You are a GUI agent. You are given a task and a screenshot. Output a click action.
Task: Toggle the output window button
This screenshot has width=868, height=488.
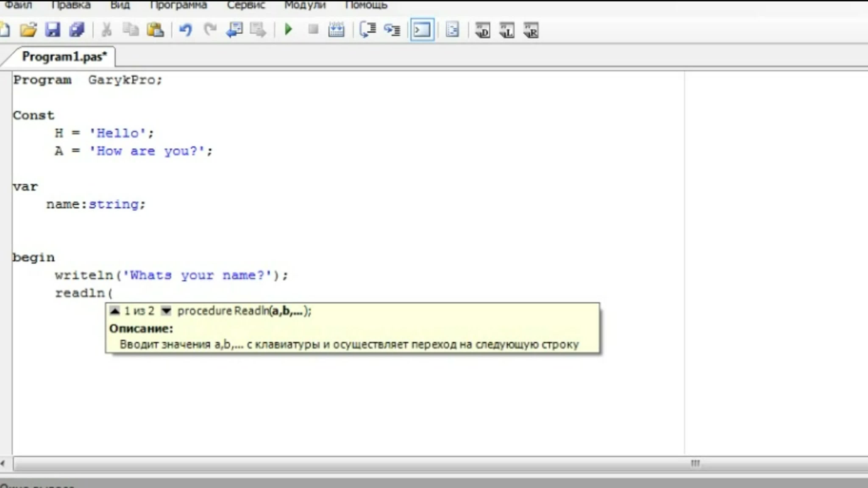click(x=422, y=30)
